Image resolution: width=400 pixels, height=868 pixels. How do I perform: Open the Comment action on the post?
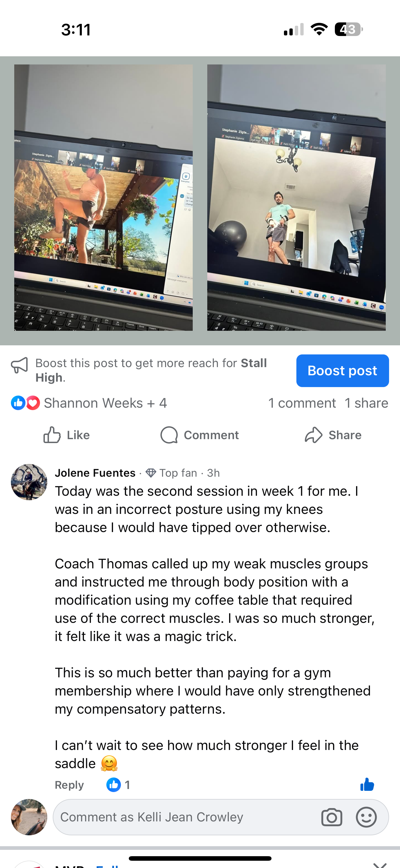[x=200, y=435]
